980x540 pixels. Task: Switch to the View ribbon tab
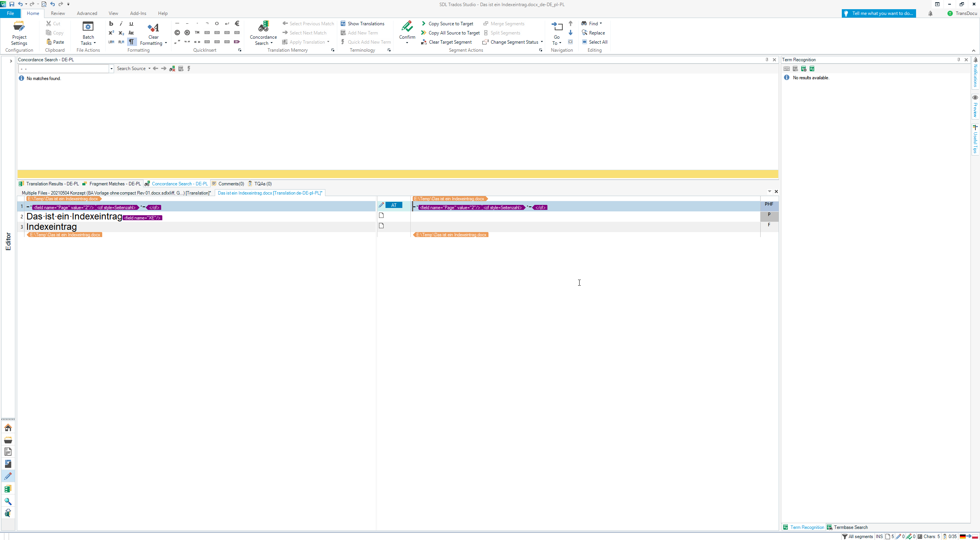(x=113, y=13)
